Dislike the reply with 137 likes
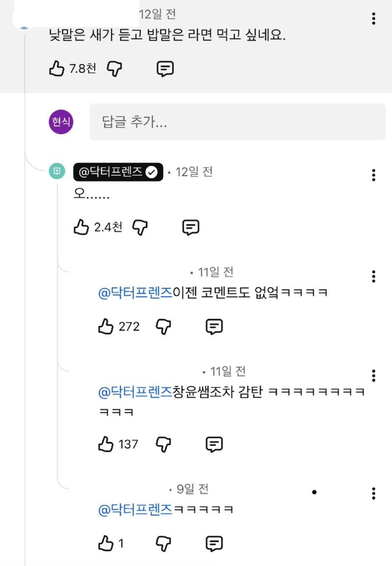This screenshot has height=566, width=392. click(x=163, y=444)
